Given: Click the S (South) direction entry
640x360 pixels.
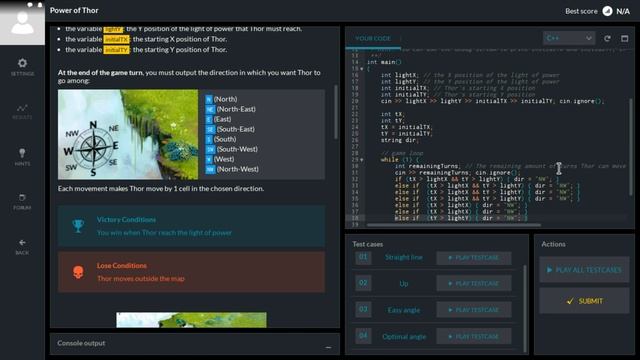Looking at the screenshot, I should pyautogui.click(x=221, y=139).
